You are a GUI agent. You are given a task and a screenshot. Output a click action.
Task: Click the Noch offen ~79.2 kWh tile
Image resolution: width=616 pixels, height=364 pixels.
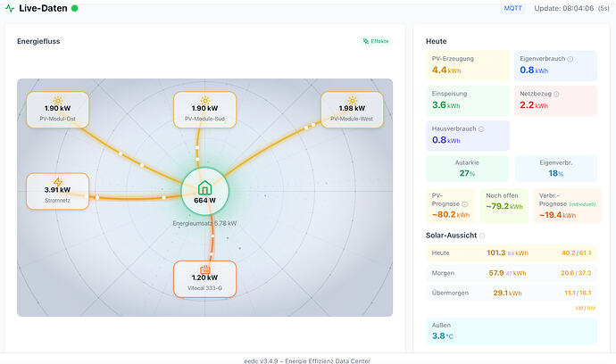(504, 206)
